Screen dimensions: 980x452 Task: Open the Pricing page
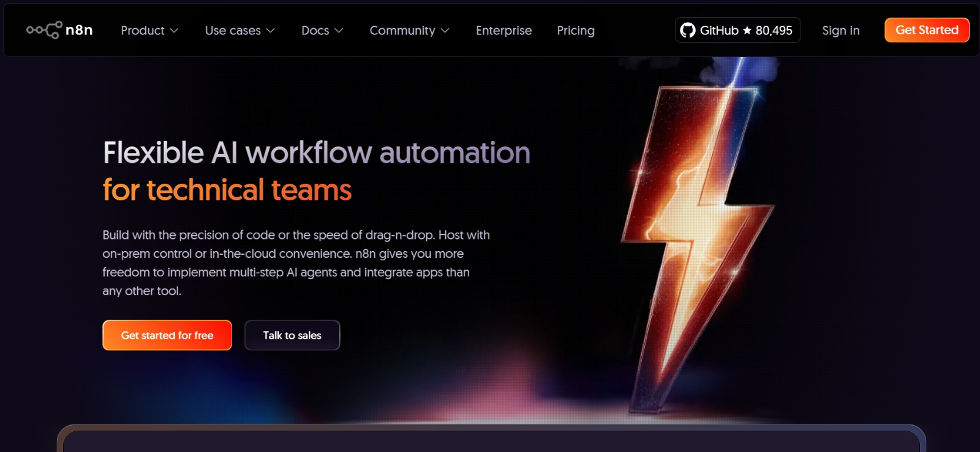point(575,31)
